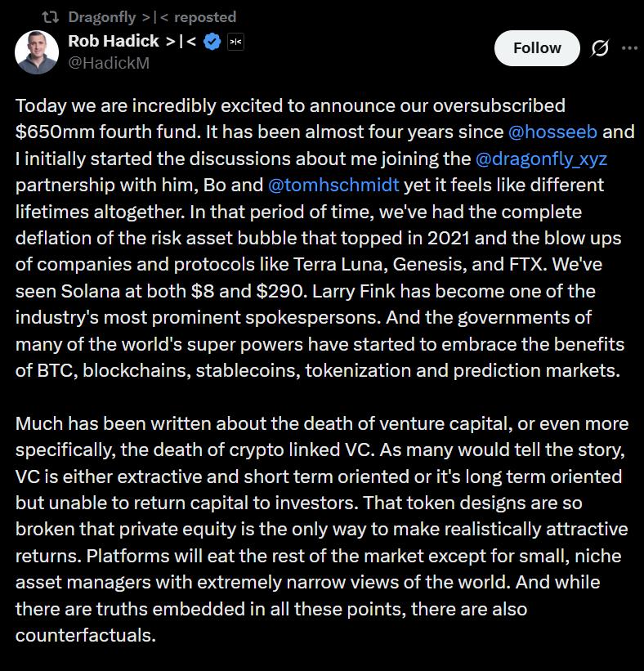
Task: Open the round profile photo avatar
Action: 36,51
